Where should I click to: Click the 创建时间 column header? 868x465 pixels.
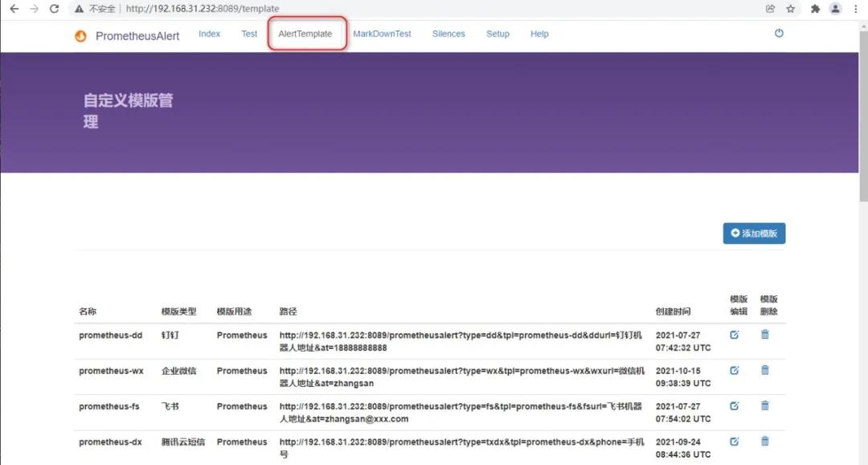click(674, 311)
